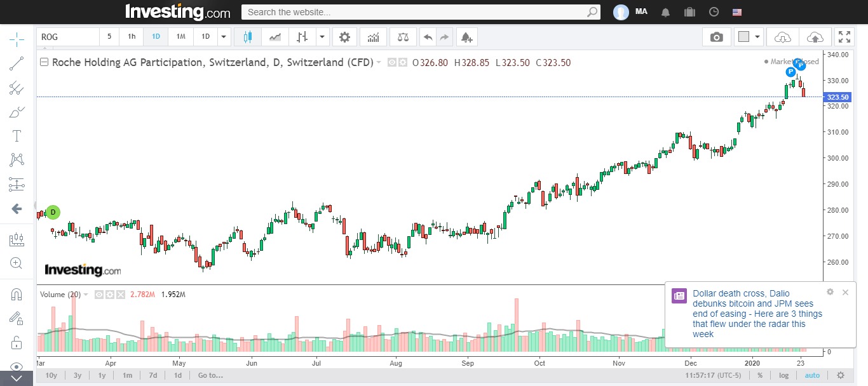
Task: Click the Go to... button
Action: 210,375
